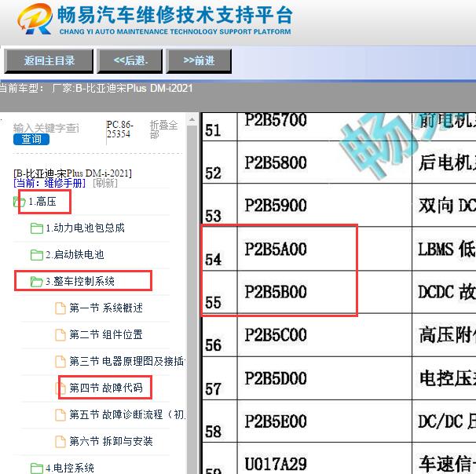Click the sidebar scrollbar up arrow
The width and height of the screenshot is (476, 474).
192,120
